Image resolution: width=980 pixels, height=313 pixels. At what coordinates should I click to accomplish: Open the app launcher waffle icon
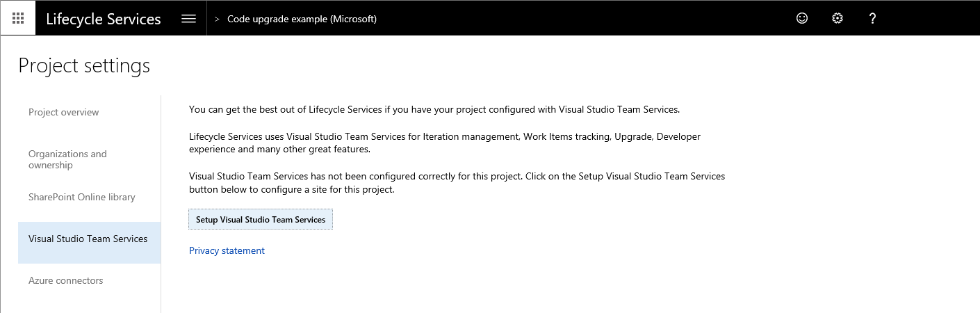coord(18,18)
